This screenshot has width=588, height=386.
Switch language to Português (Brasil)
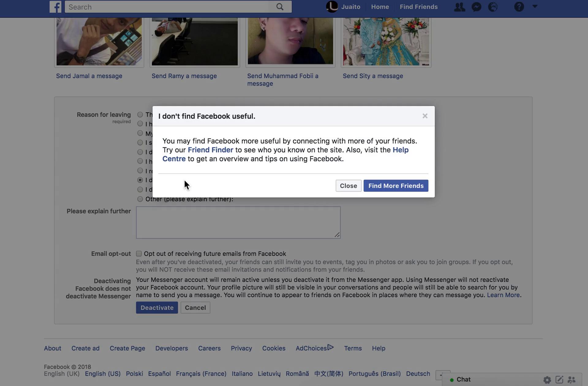[375, 374]
